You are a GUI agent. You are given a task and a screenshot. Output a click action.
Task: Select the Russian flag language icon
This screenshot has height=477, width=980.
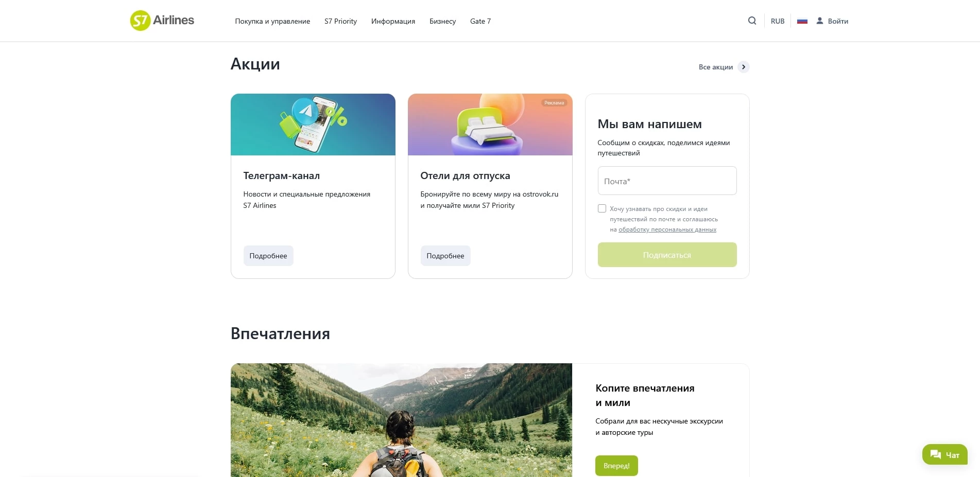point(802,21)
